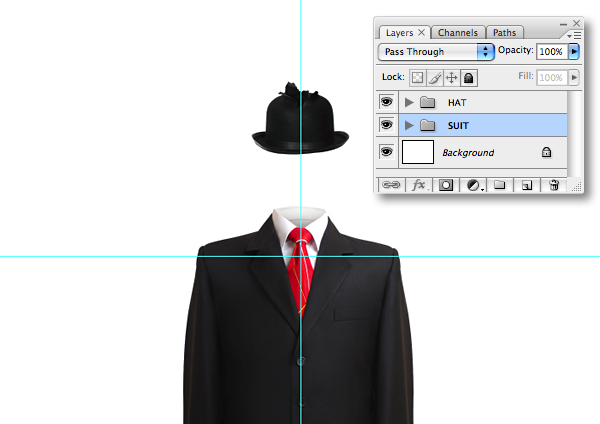This screenshot has height=424, width=600.
Task: Open the layer style fx menu
Action: (419, 185)
